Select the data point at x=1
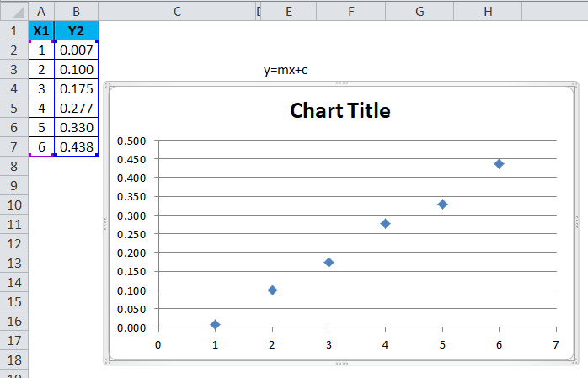The height and width of the screenshot is (378, 588). pos(216,324)
